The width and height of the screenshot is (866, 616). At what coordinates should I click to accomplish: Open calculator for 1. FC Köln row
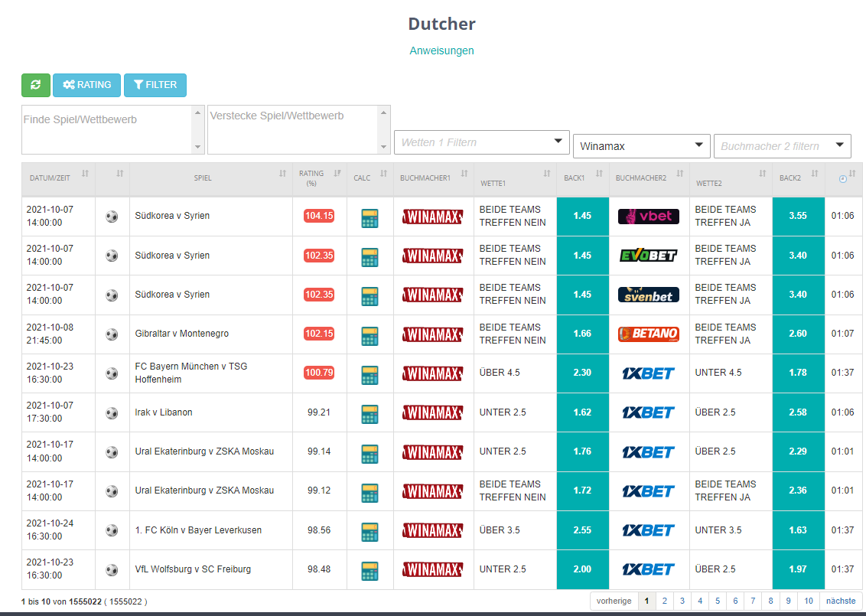[370, 532]
